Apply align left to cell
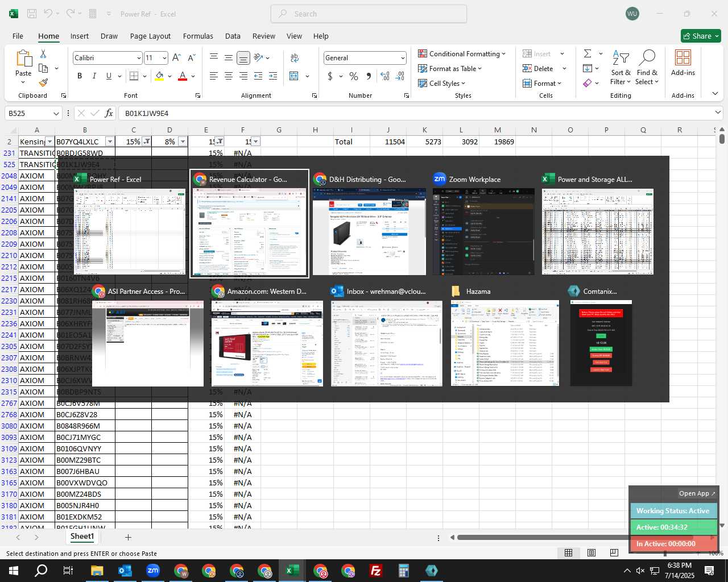The image size is (728, 582). click(x=213, y=76)
